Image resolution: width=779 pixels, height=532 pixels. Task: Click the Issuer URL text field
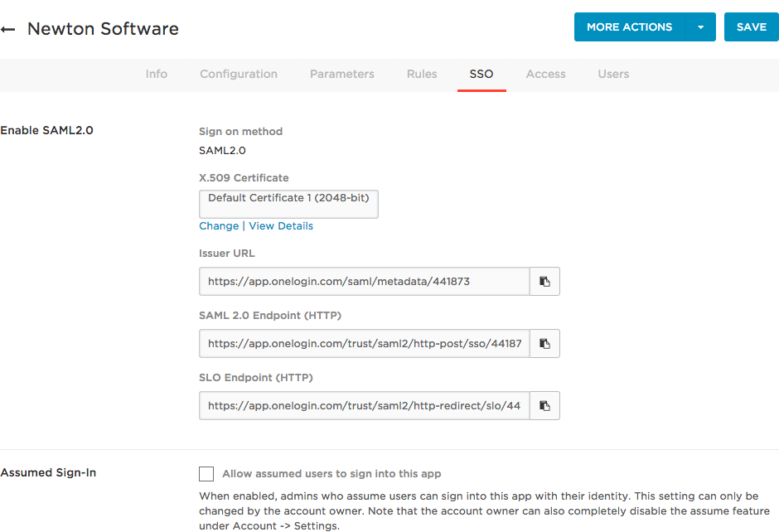tap(364, 282)
